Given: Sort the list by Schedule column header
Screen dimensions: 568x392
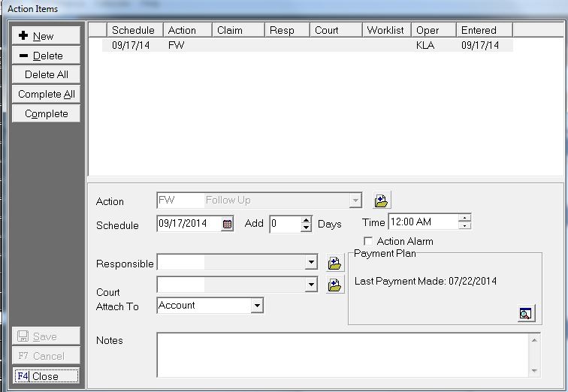Looking at the screenshot, I should pos(133,30).
